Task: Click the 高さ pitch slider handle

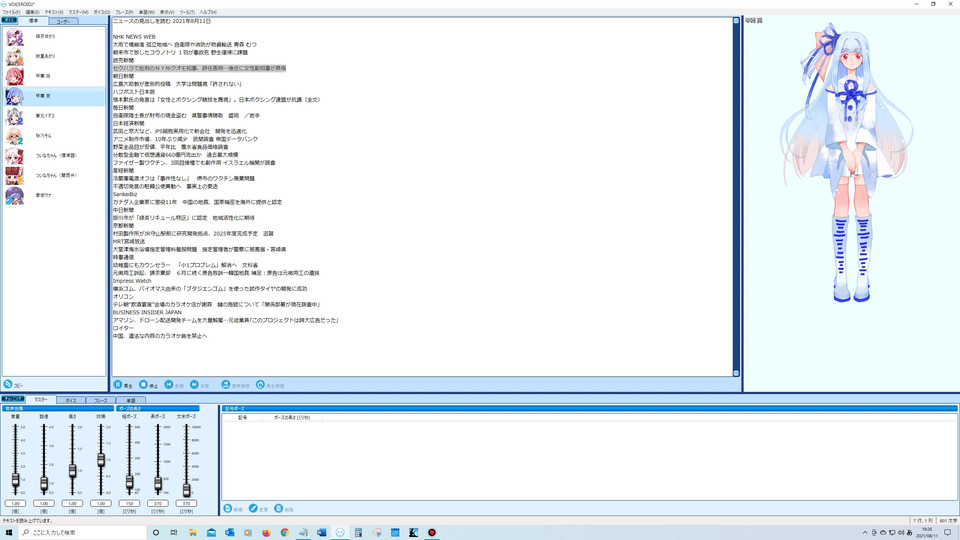Action: 72,471
